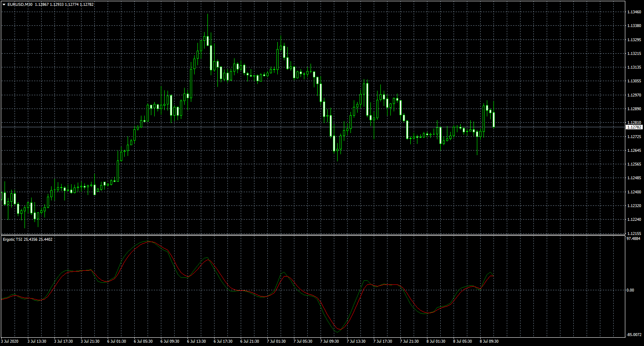Click the 7 Jul 21:30 time label
This screenshot has height=346, width=644.
coord(410,341)
